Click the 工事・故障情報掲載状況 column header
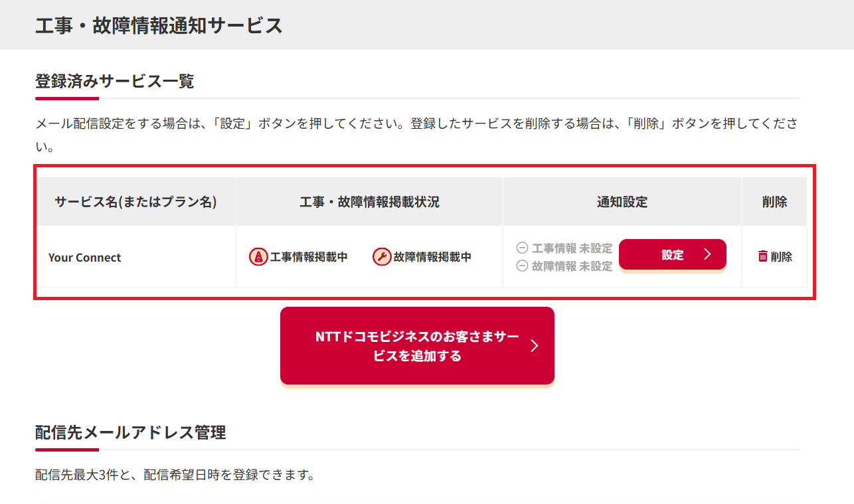 point(369,202)
